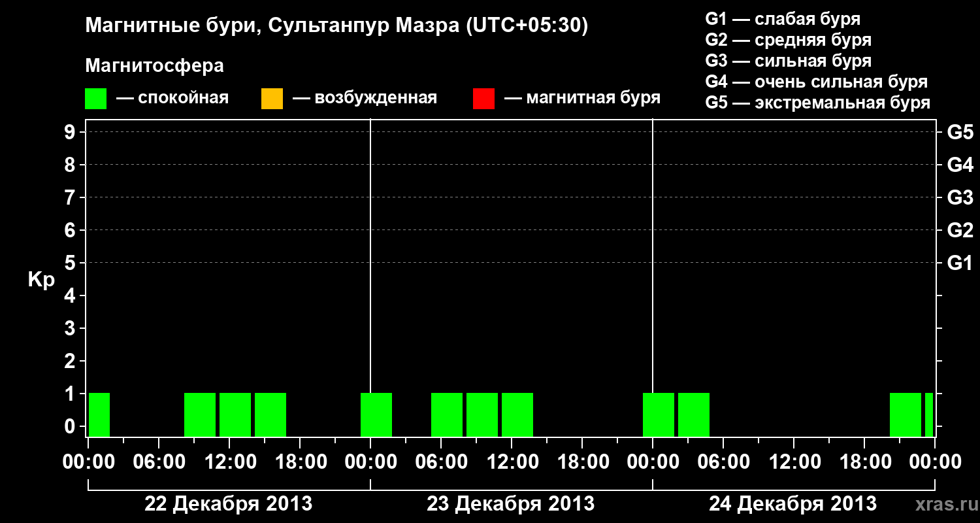
Task: Click the '23 Декабря 2013' date label
Action: [x=511, y=504]
